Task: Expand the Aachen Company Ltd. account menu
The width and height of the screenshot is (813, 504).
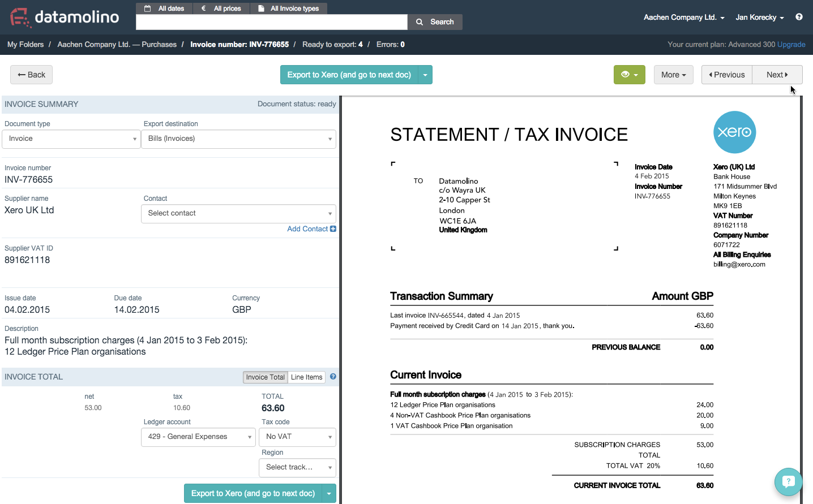Action: pos(684,18)
